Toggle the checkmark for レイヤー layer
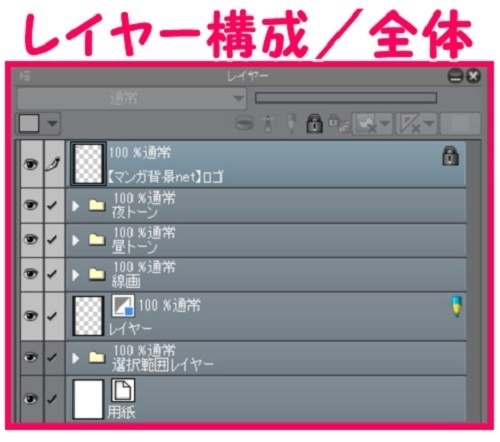This screenshot has height=442, width=500. point(52,316)
